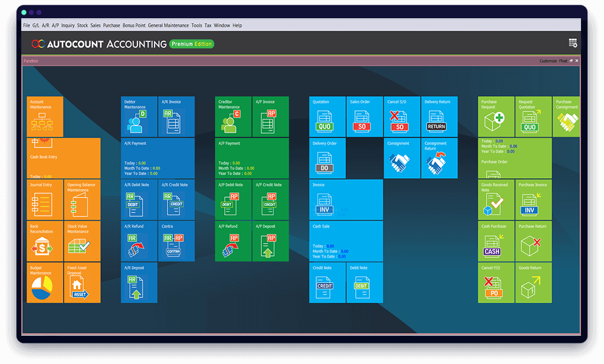The width and height of the screenshot is (604, 364).
Task: Launch the Sales Order tile
Action: coord(365,117)
